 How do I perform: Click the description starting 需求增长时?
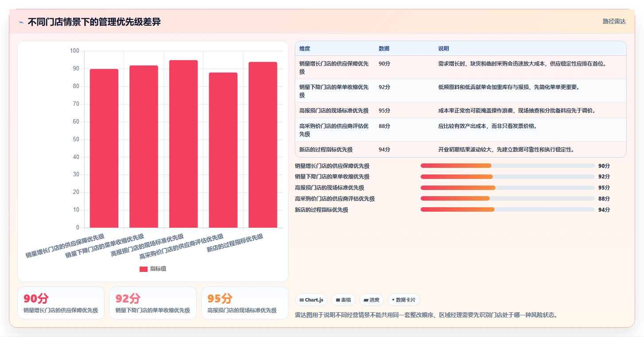coord(522,64)
